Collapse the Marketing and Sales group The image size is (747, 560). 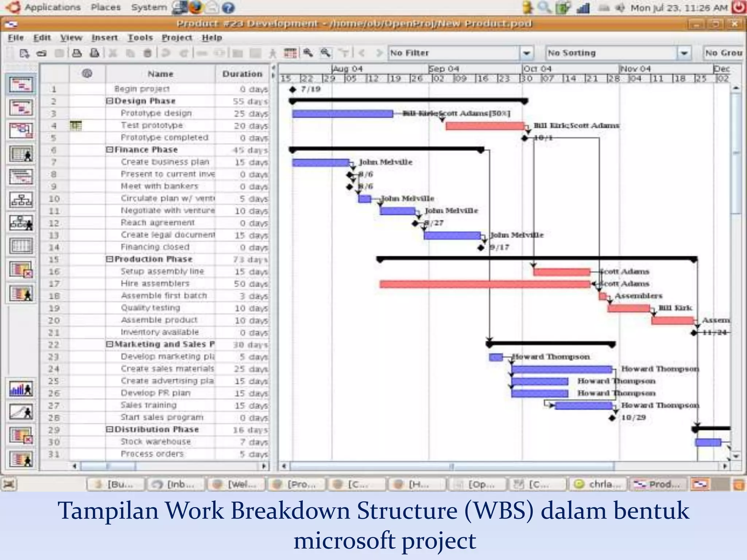(109, 345)
